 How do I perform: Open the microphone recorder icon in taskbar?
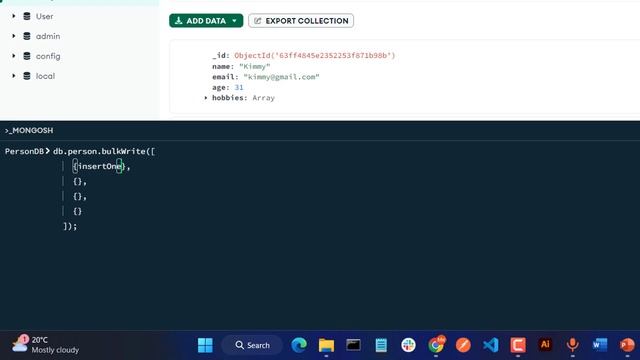click(572, 345)
